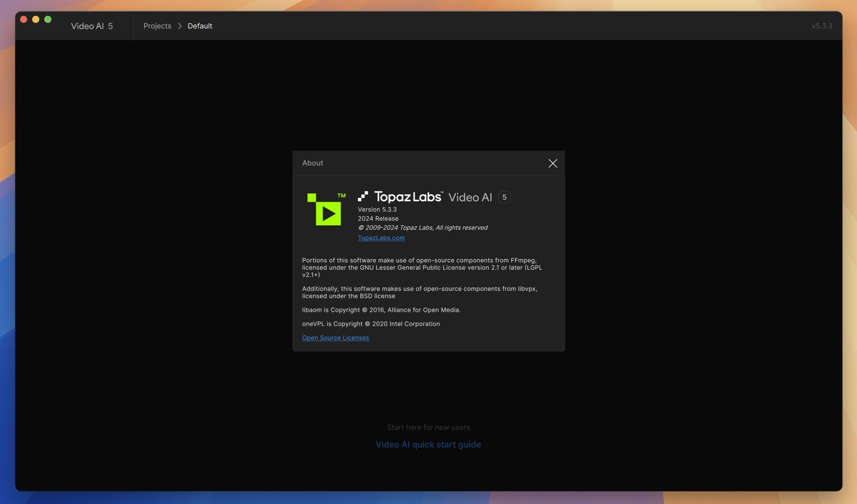The height and width of the screenshot is (504, 857).
Task: Click the Video AI 5 app title
Action: tap(92, 25)
